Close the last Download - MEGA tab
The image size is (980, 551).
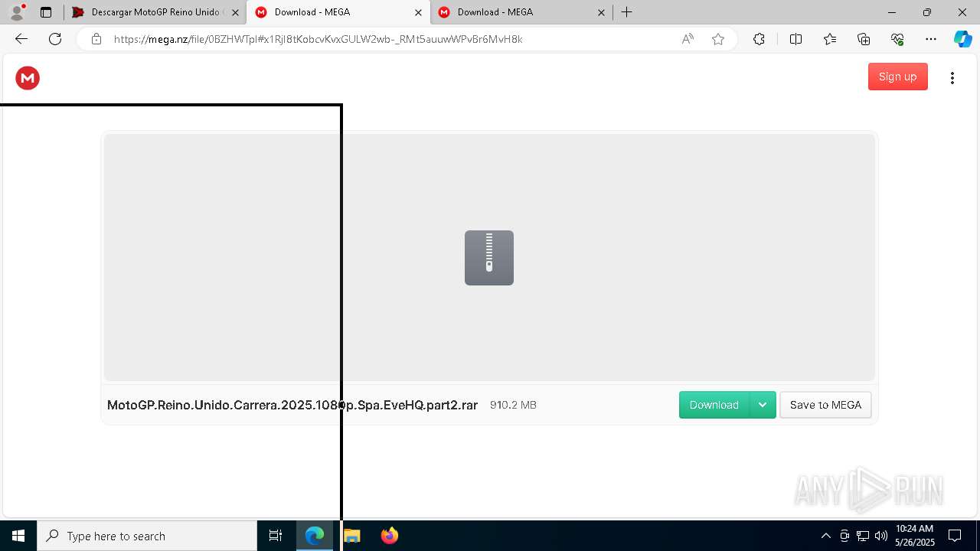pyautogui.click(x=601, y=12)
